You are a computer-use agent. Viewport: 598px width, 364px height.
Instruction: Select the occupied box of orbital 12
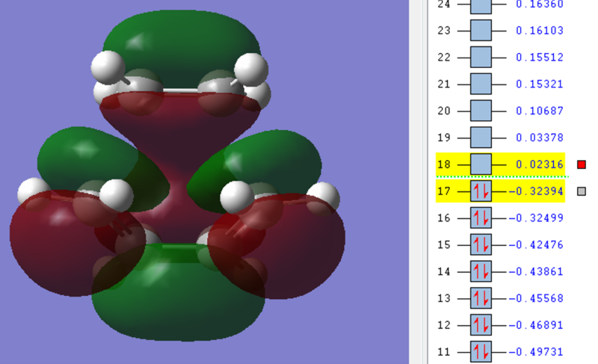click(x=481, y=324)
